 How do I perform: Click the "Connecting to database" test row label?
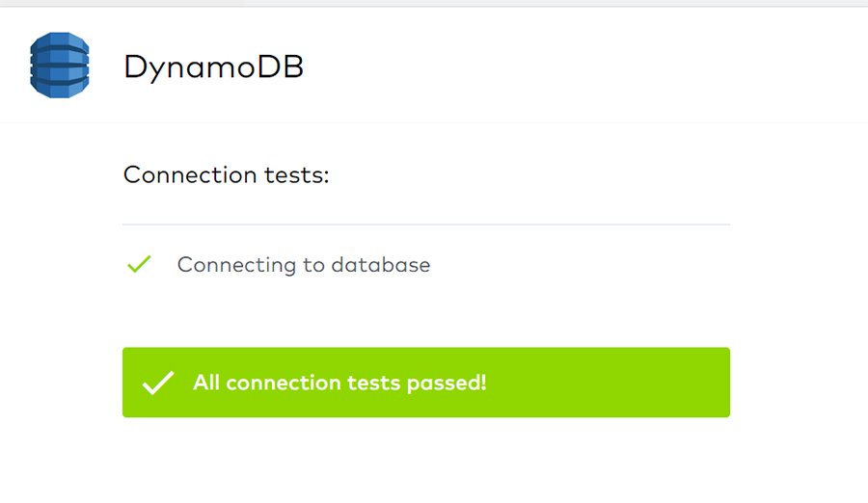tap(303, 265)
